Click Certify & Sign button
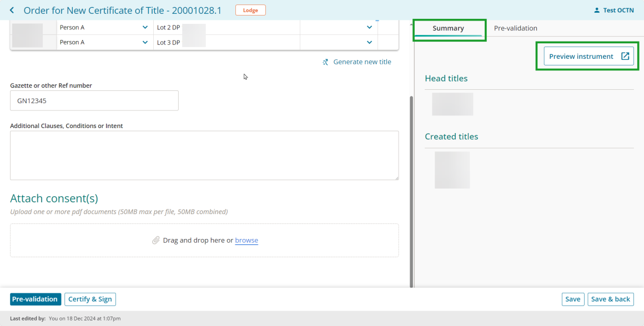This screenshot has height=326, width=644. [90, 299]
